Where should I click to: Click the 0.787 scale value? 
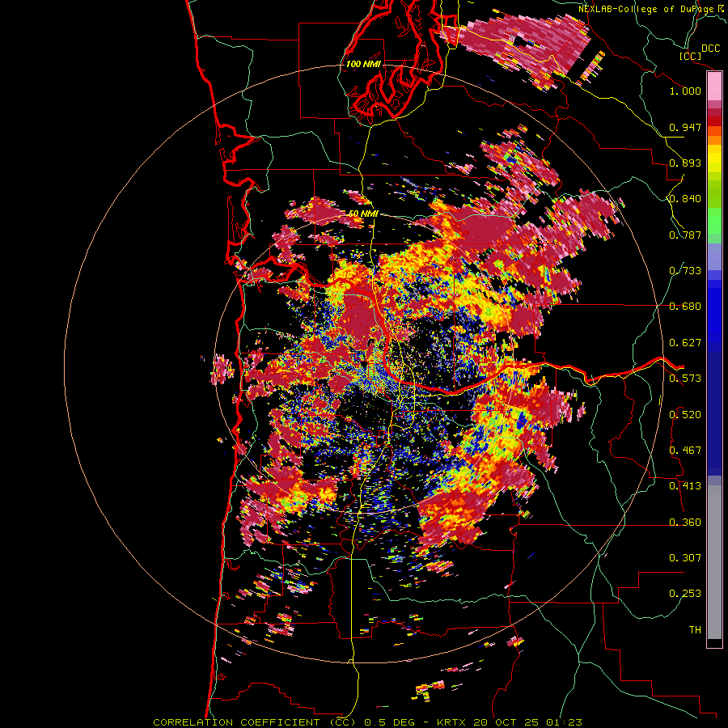click(x=685, y=235)
